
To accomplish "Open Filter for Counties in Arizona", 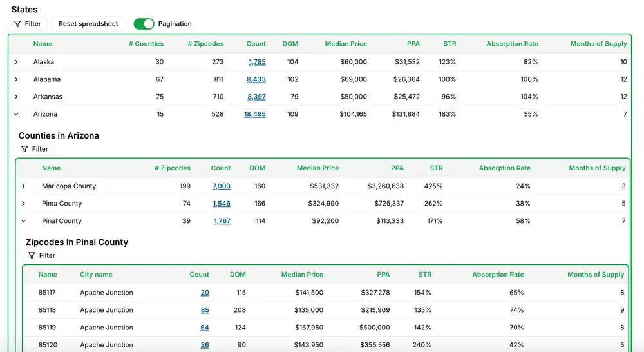I will [35, 149].
